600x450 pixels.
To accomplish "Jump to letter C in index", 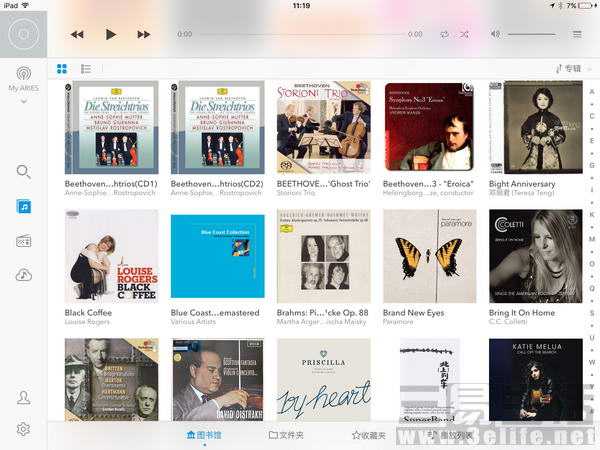I will pos(592,116).
